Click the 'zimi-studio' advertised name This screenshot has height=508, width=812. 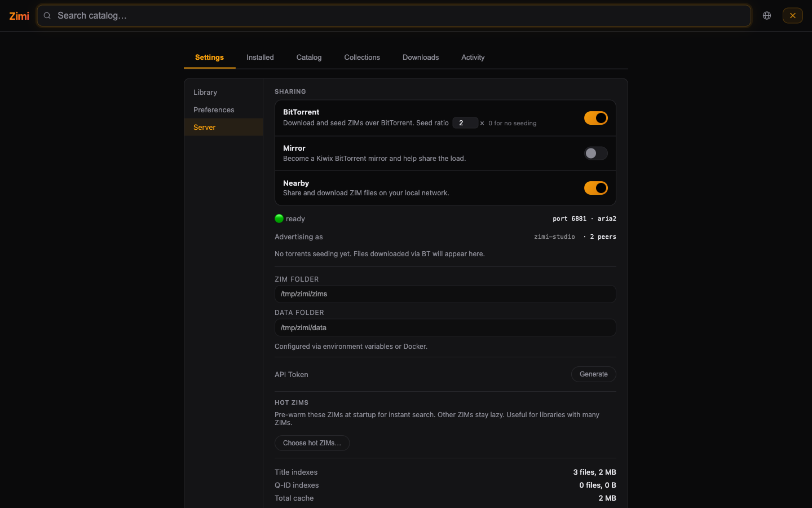pos(554,237)
